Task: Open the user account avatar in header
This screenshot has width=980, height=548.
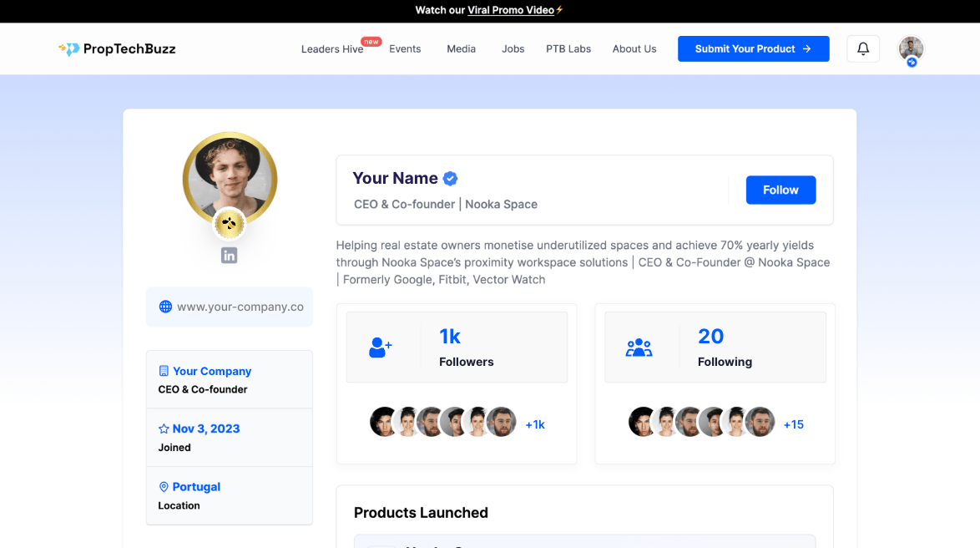Action: coord(911,48)
